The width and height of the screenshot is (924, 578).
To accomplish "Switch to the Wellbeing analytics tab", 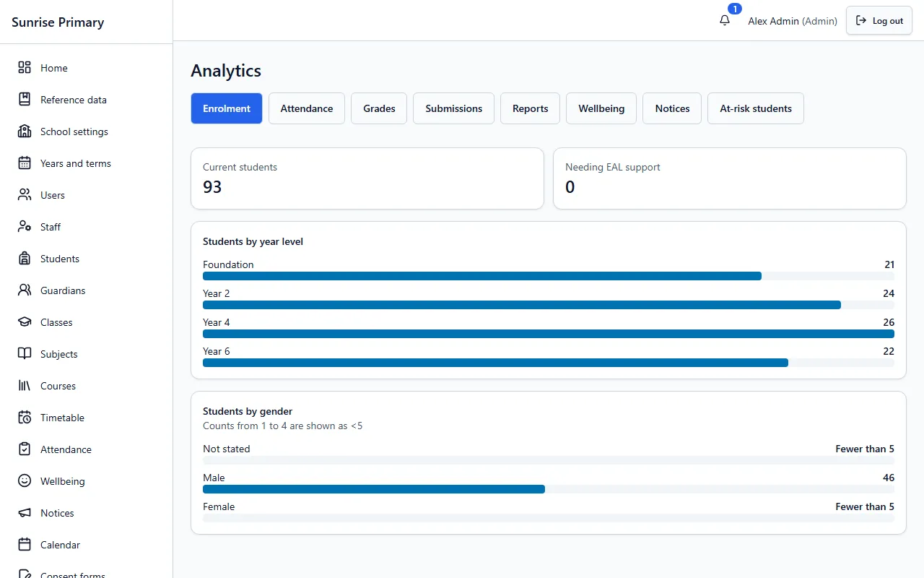I will [x=601, y=108].
